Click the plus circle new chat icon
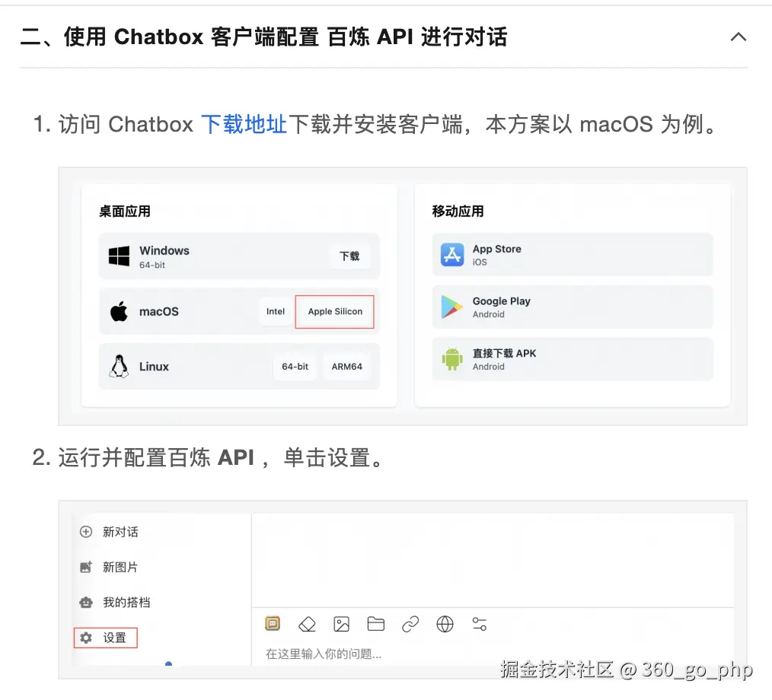The height and width of the screenshot is (700, 772). tap(86, 532)
